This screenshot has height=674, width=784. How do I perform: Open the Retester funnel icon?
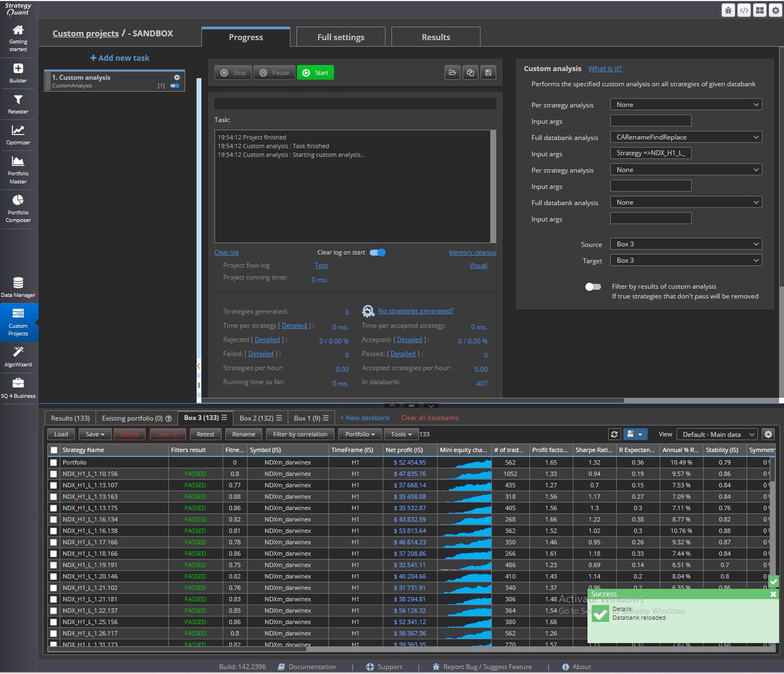(x=18, y=104)
